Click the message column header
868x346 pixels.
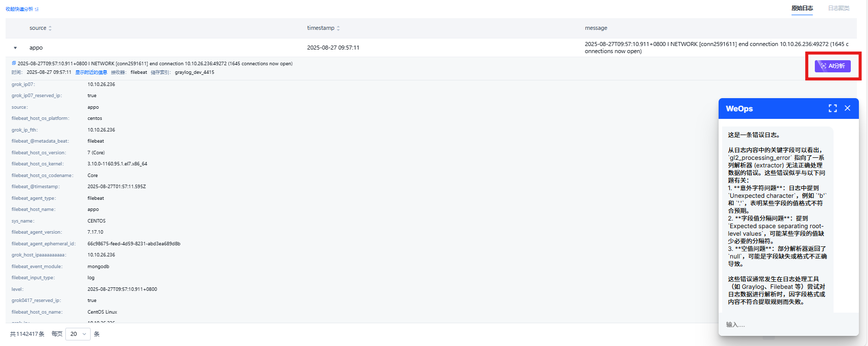point(596,28)
